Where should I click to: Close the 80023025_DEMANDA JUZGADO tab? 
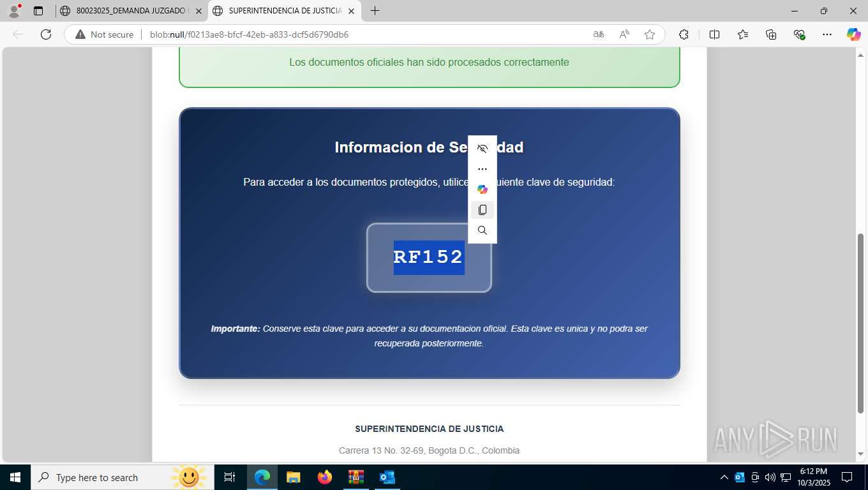click(198, 11)
